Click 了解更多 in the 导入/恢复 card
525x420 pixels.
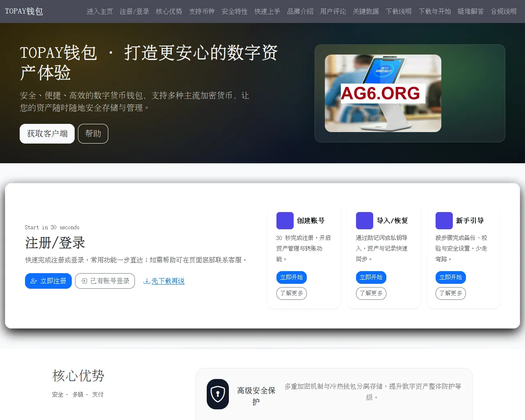371,293
